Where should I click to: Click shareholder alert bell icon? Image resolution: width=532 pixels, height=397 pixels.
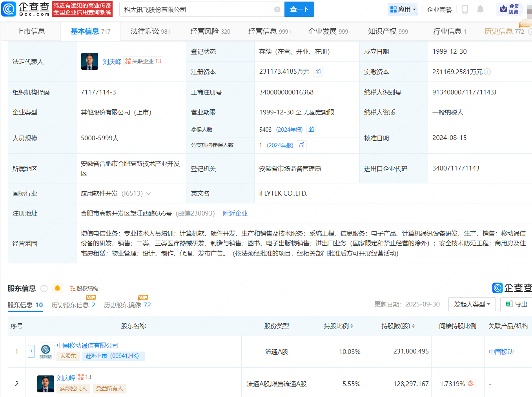click(x=57, y=288)
